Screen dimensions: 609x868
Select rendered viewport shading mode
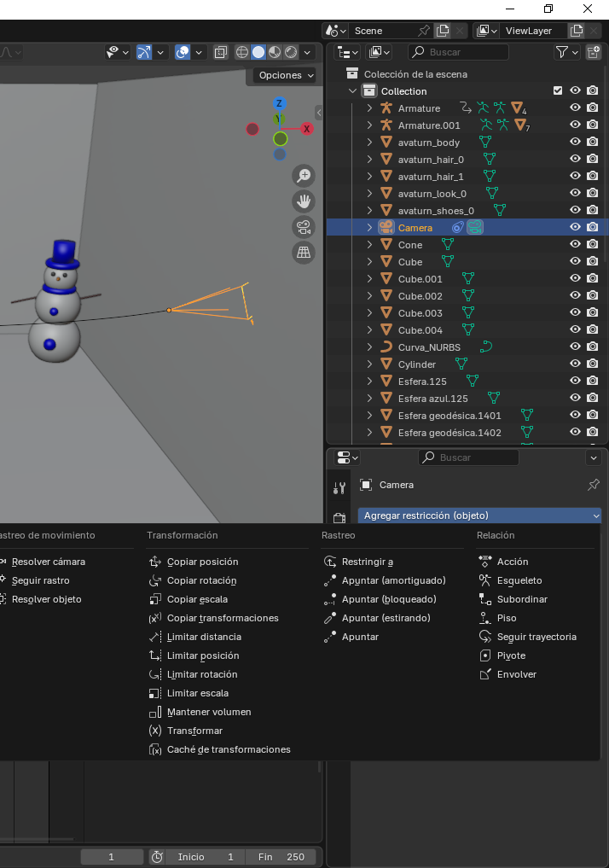pyautogui.click(x=291, y=52)
